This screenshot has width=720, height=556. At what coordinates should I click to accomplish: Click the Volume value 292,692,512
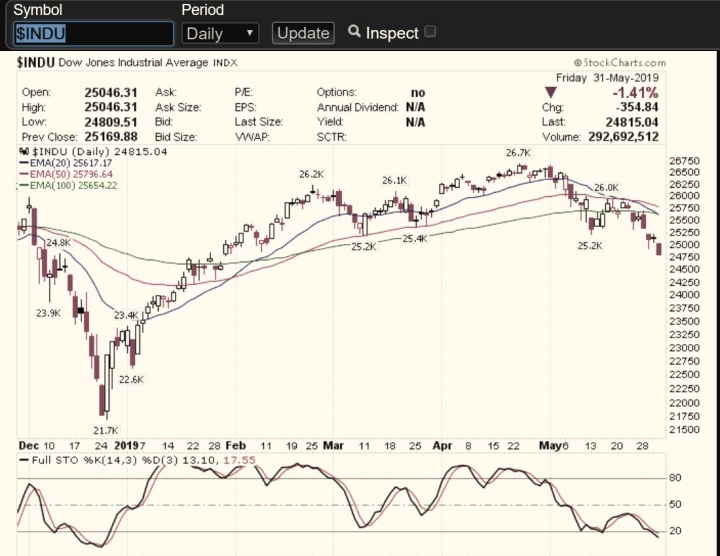tap(624, 137)
